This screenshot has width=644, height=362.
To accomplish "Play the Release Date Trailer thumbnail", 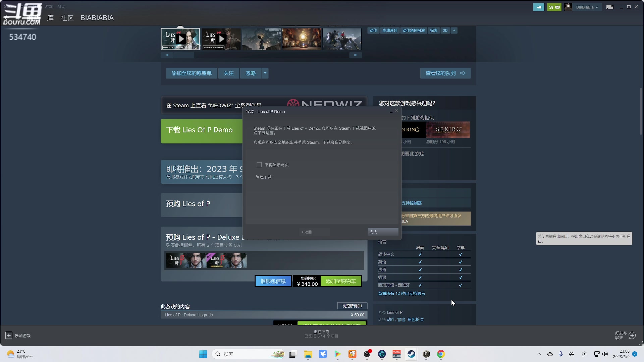I will pos(180,39).
